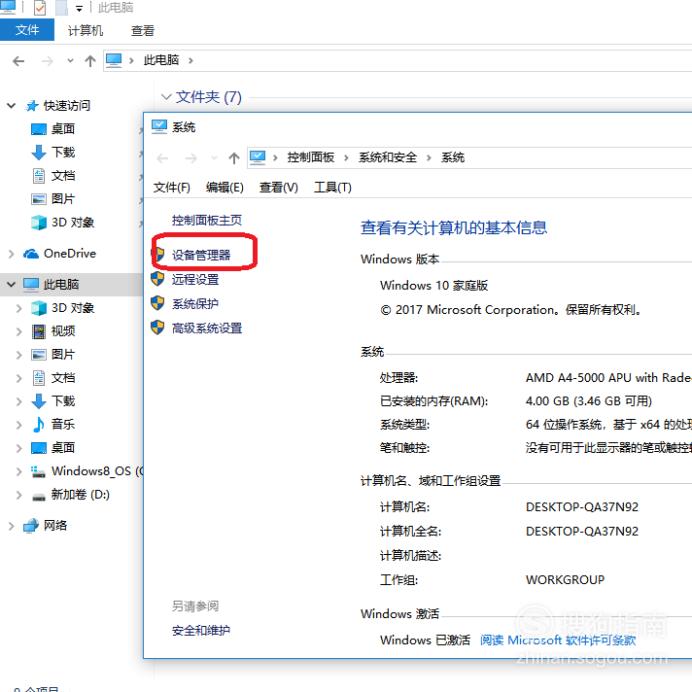Click 快速访问 star icon
Viewport: 692px width, 692px height.
coord(31,106)
